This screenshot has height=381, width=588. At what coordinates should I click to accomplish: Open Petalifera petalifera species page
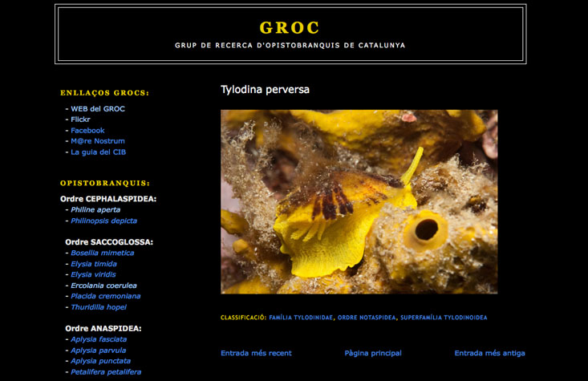tap(106, 372)
